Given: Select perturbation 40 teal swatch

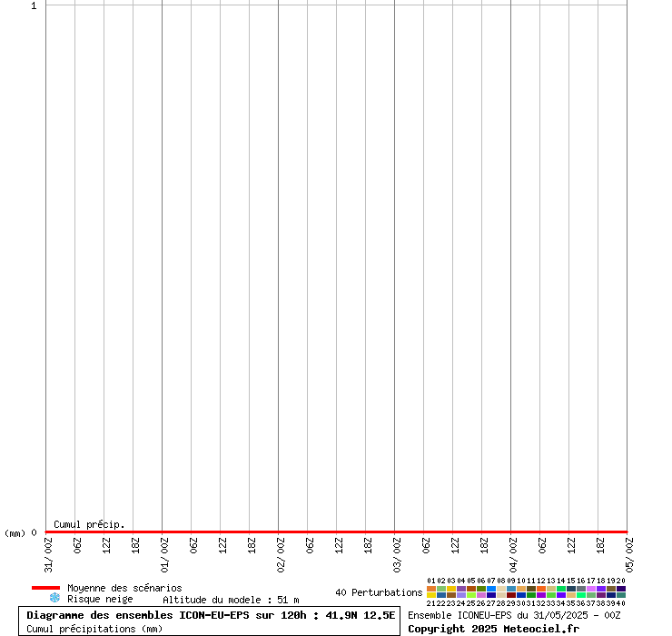Looking at the screenshot, I should pyautogui.click(x=621, y=595).
